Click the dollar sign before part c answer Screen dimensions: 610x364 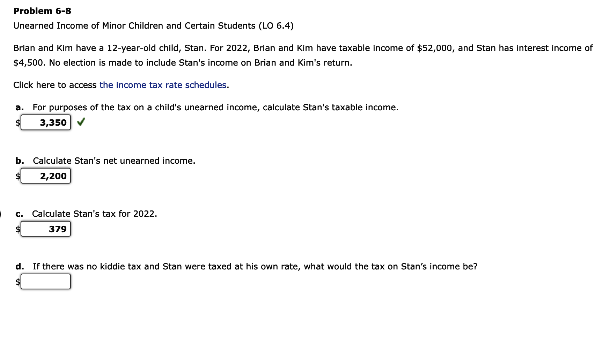tap(17, 230)
